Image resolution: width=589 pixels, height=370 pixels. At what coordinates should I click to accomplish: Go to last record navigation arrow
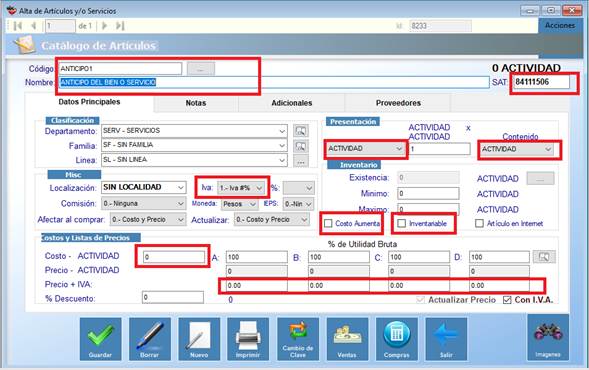coord(120,26)
